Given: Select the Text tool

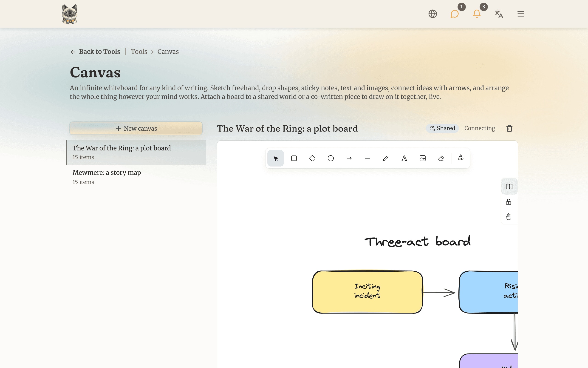Looking at the screenshot, I should (404, 158).
